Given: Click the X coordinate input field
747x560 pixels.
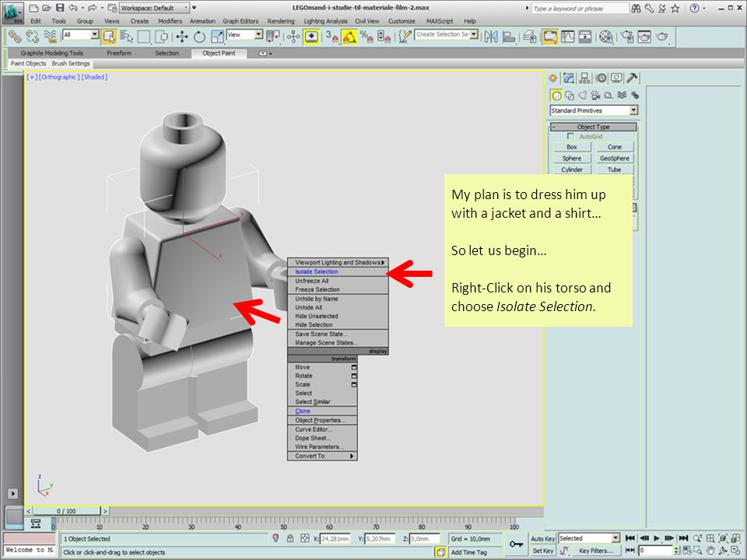Looking at the screenshot, I should click(x=335, y=539).
